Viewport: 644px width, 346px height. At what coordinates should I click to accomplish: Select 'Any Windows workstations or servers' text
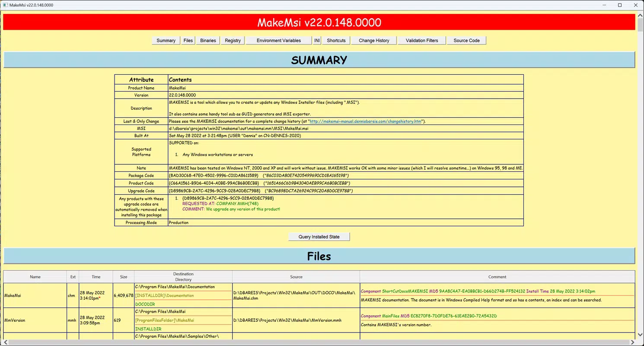(x=218, y=155)
